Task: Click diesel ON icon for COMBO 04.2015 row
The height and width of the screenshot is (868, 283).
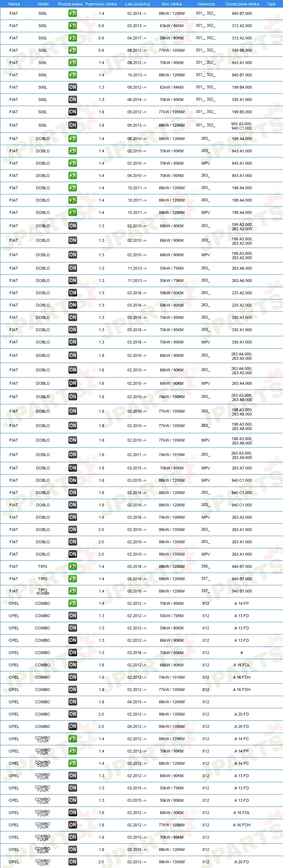Action: coord(73,702)
